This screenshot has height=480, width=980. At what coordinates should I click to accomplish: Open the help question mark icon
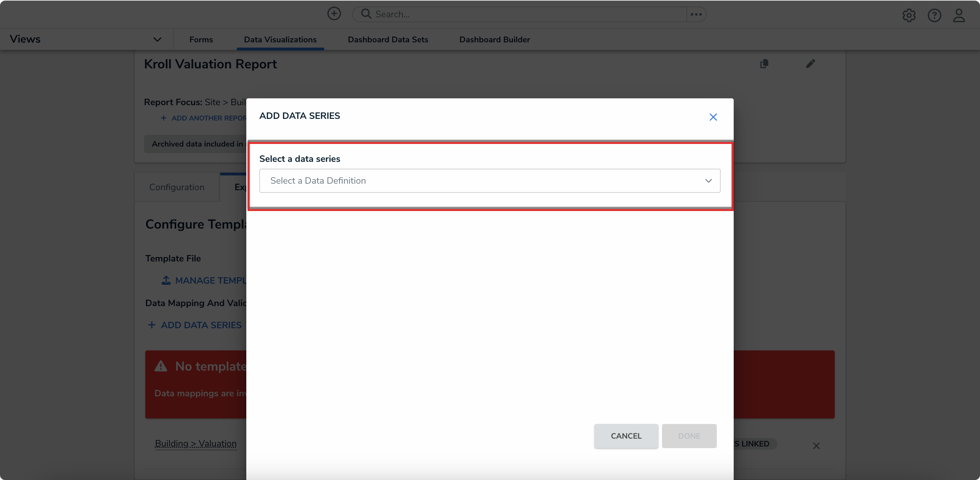tap(934, 16)
